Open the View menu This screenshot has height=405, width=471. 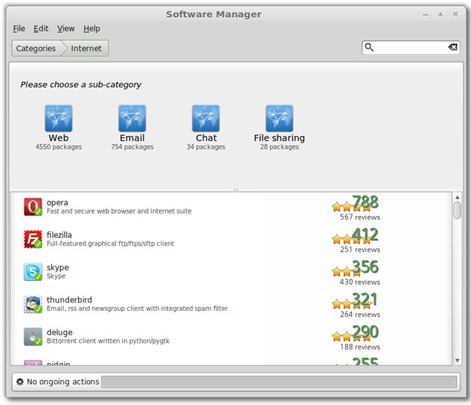[66, 29]
